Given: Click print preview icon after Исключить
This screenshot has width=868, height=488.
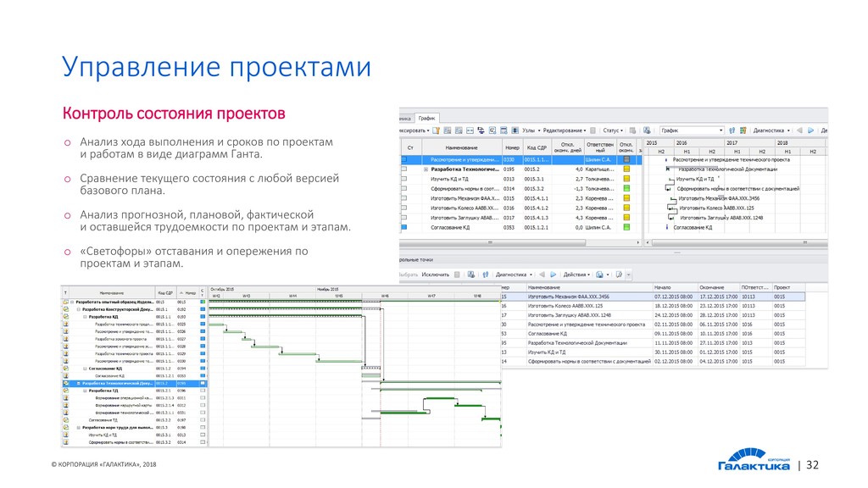Looking at the screenshot, I should [471, 274].
